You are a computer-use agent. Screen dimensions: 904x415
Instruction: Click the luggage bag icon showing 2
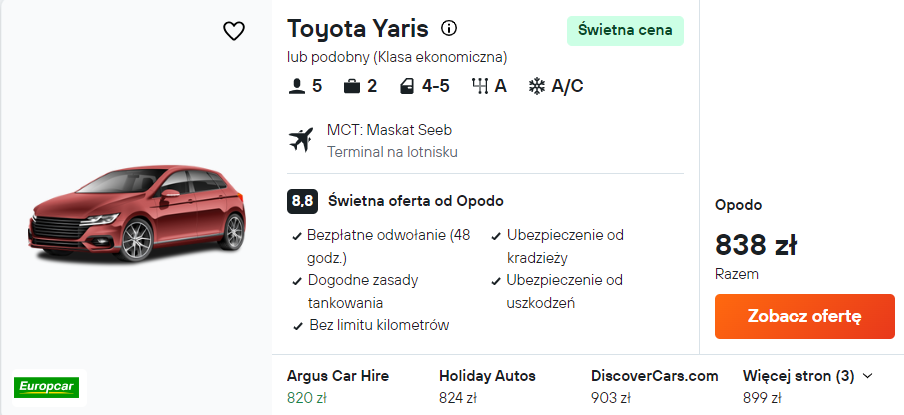(352, 86)
